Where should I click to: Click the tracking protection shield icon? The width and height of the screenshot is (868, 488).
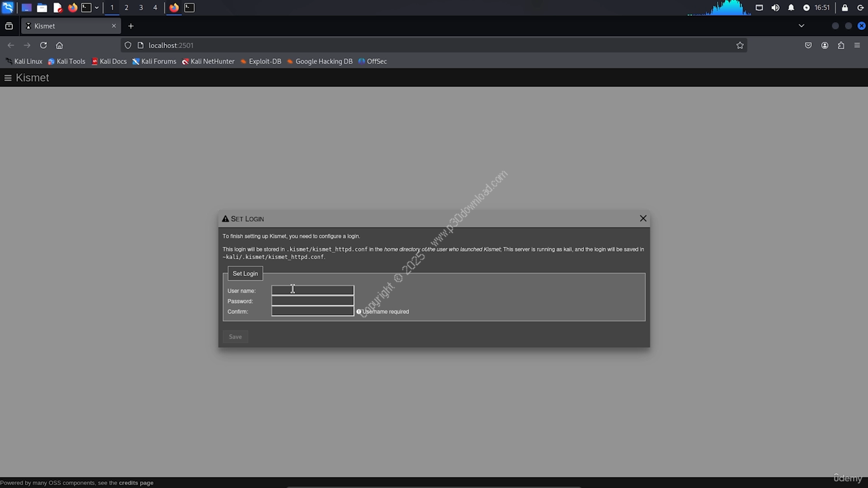(127, 45)
